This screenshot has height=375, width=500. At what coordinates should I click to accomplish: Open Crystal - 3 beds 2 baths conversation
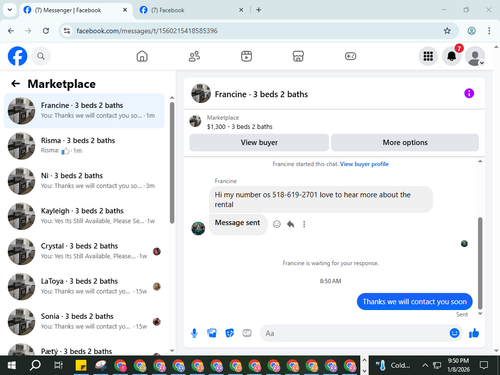[x=84, y=251]
